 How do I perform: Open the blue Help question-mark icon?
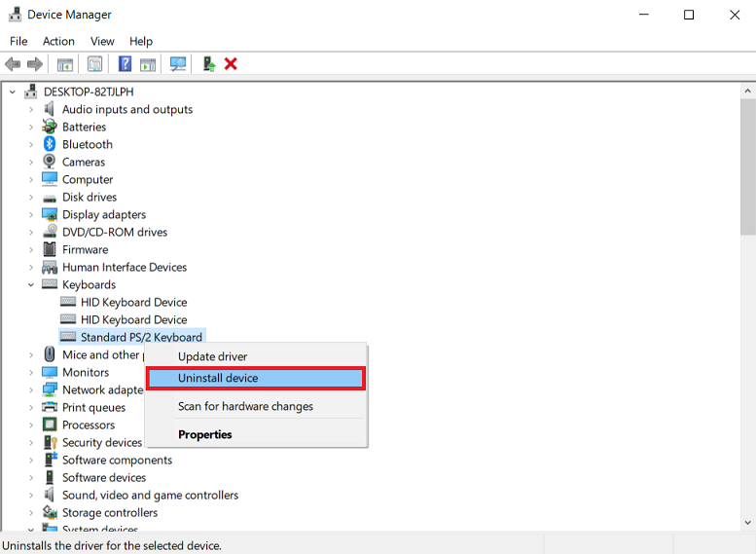(125, 63)
